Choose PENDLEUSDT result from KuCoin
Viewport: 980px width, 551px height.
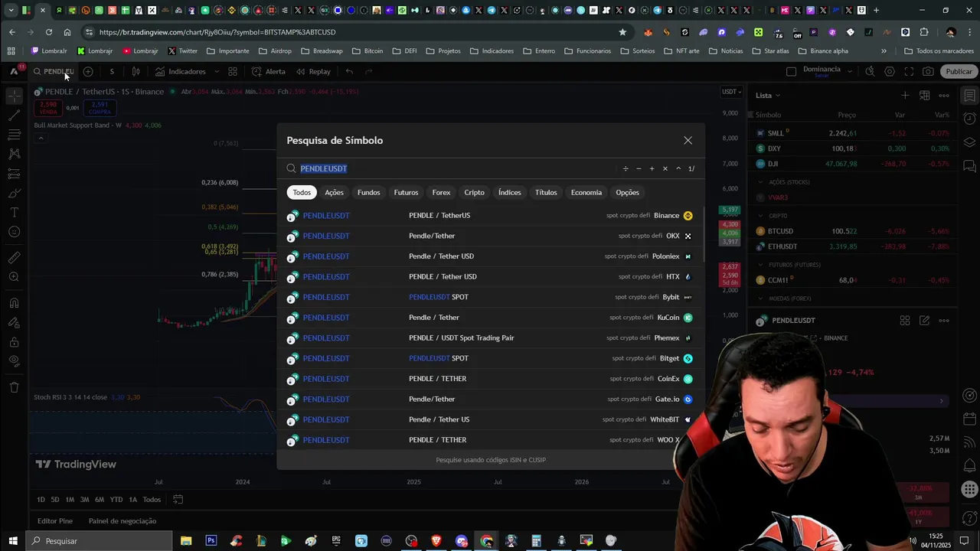click(x=490, y=318)
